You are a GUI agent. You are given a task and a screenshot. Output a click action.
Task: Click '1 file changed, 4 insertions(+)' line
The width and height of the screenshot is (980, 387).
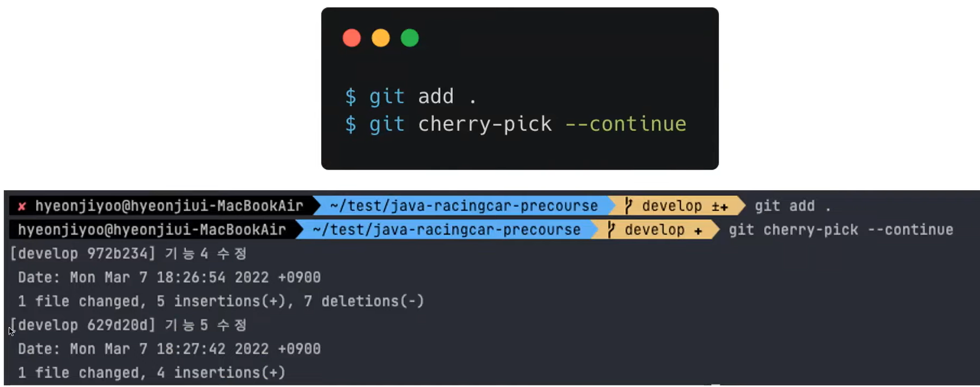152,373
